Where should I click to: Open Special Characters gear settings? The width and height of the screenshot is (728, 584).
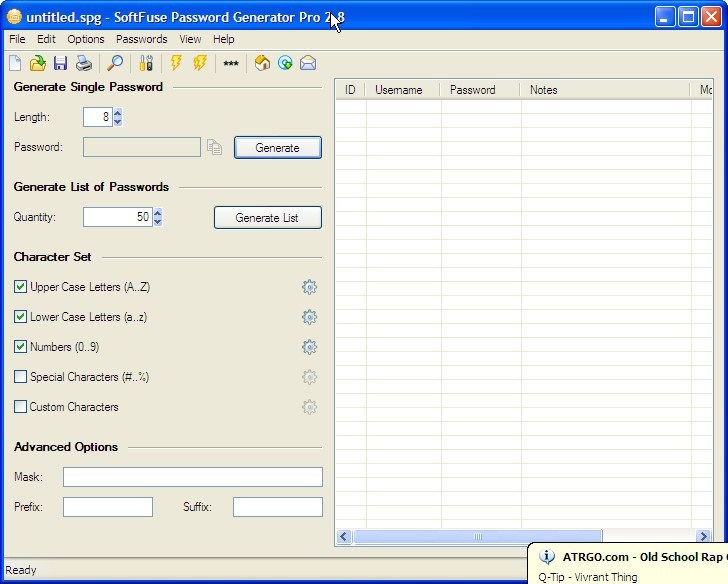[x=309, y=377]
